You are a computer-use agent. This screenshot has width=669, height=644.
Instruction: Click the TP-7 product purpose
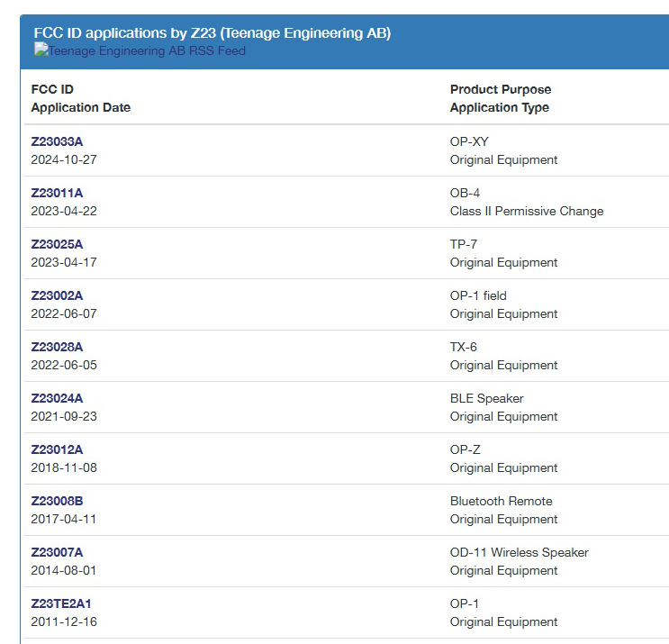(x=464, y=244)
